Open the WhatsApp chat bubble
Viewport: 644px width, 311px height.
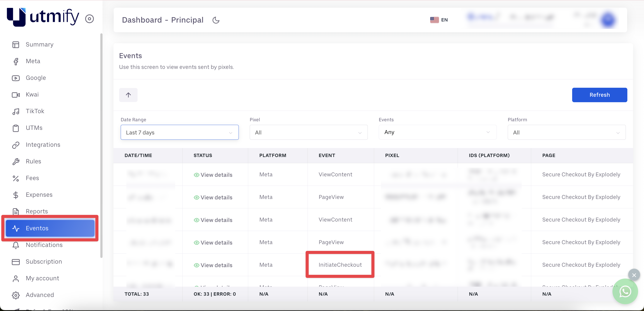pyautogui.click(x=625, y=291)
